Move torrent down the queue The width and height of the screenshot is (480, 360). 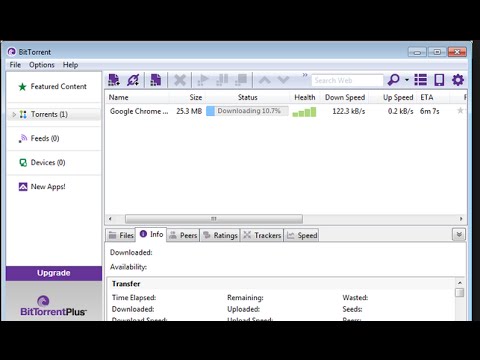click(x=283, y=80)
